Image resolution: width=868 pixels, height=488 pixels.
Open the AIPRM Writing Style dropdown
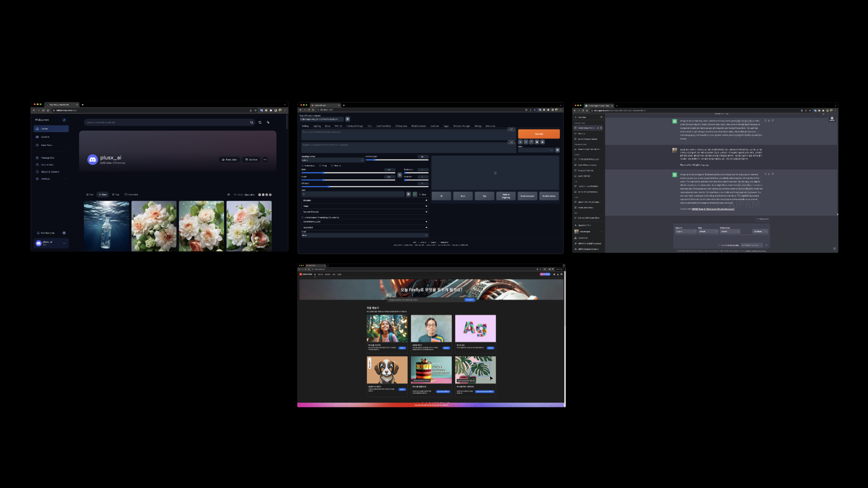pos(730,231)
